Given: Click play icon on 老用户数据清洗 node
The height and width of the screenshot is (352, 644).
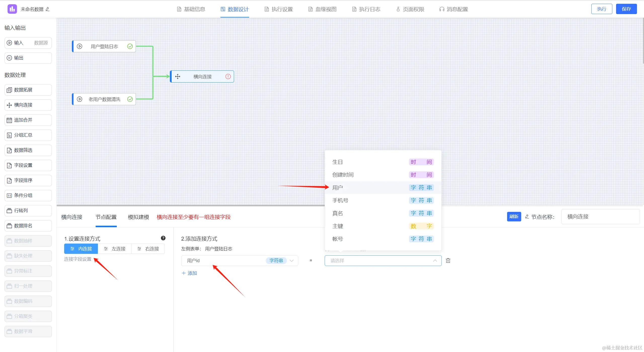Looking at the screenshot, I should pyautogui.click(x=80, y=99).
